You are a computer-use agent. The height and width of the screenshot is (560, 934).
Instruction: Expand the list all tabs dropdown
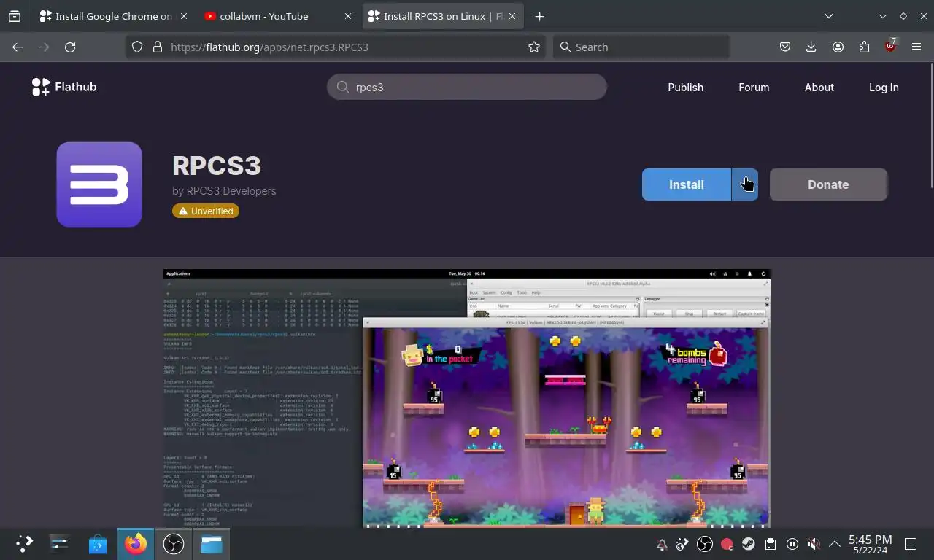point(829,16)
